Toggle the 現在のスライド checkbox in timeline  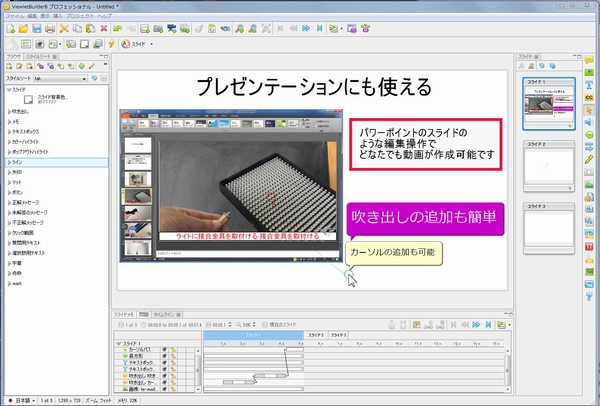265,324
